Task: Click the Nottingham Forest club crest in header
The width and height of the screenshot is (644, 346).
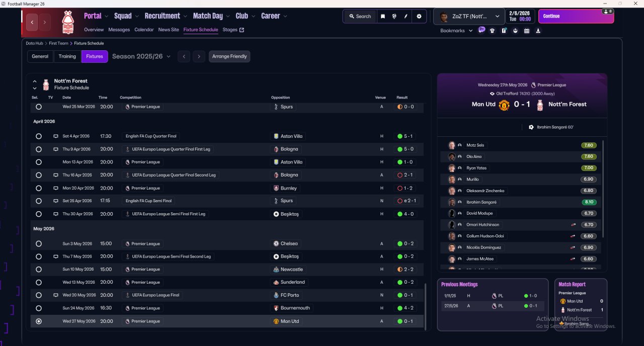Action: click(x=67, y=22)
